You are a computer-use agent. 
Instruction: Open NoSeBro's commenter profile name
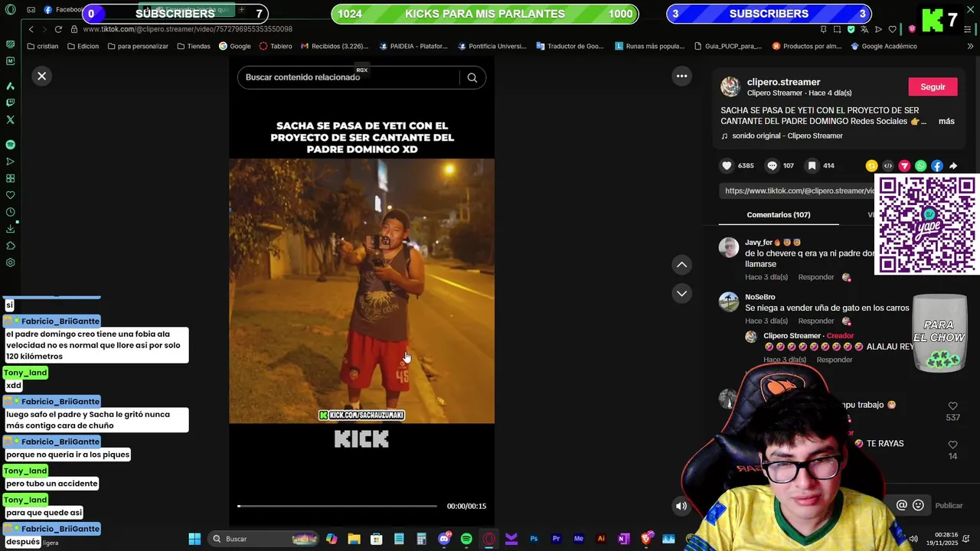[x=759, y=297]
